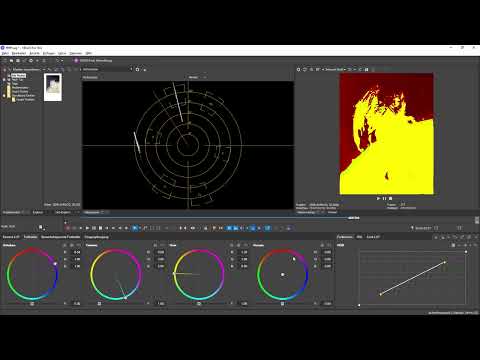The height and width of the screenshot is (360, 480).
Task: Click the red value field of the Lift wheel
Action: point(77,252)
